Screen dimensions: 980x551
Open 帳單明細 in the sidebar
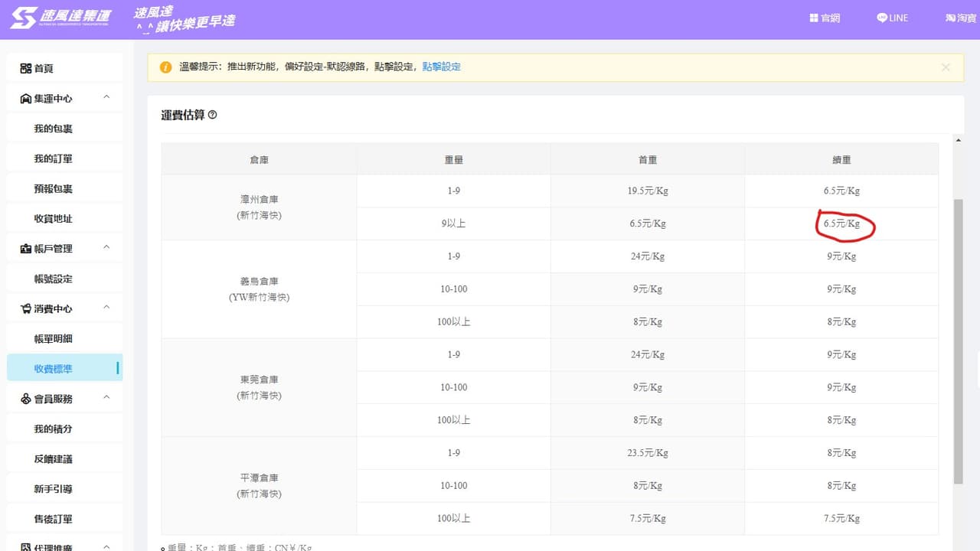64,338
